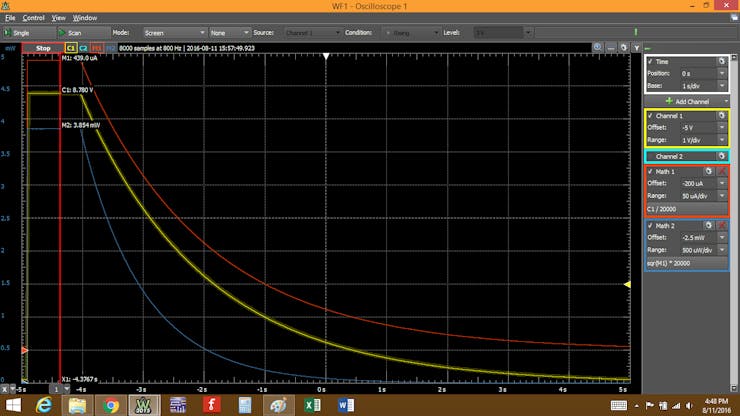Open the Condition dropdown showing Rising
The width and height of the screenshot is (740, 416).
tap(410, 33)
